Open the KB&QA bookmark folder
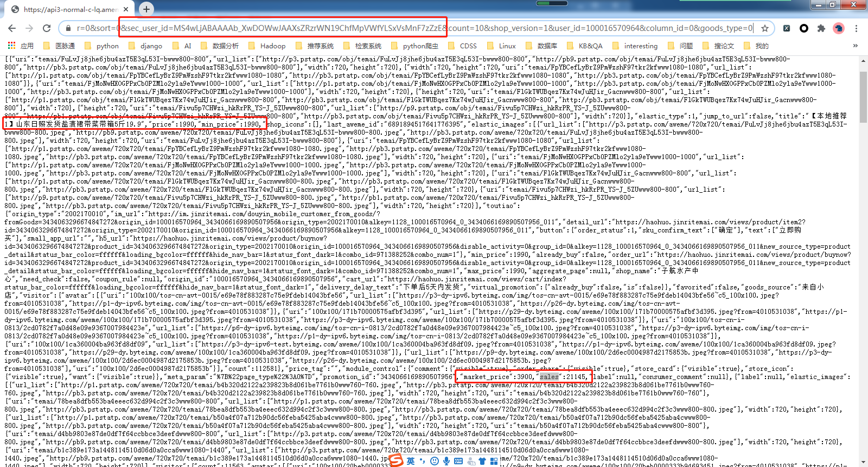The height and width of the screenshot is (467, 868). click(x=584, y=46)
